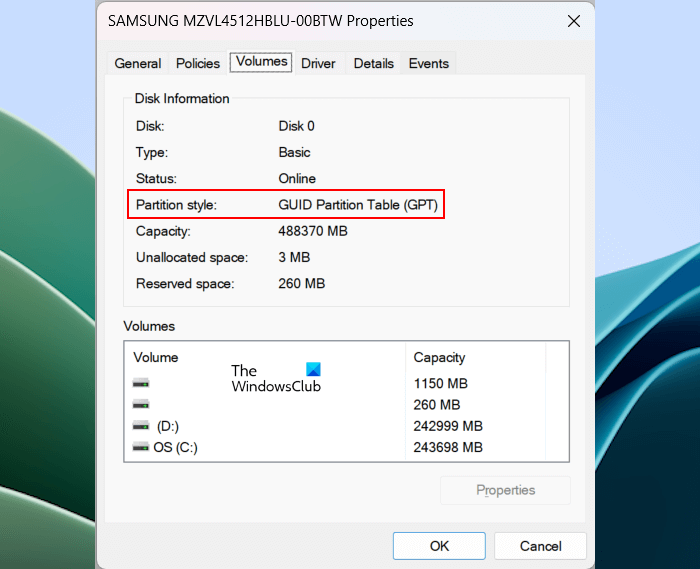
Task: Switch to the General tab
Action: (138, 63)
